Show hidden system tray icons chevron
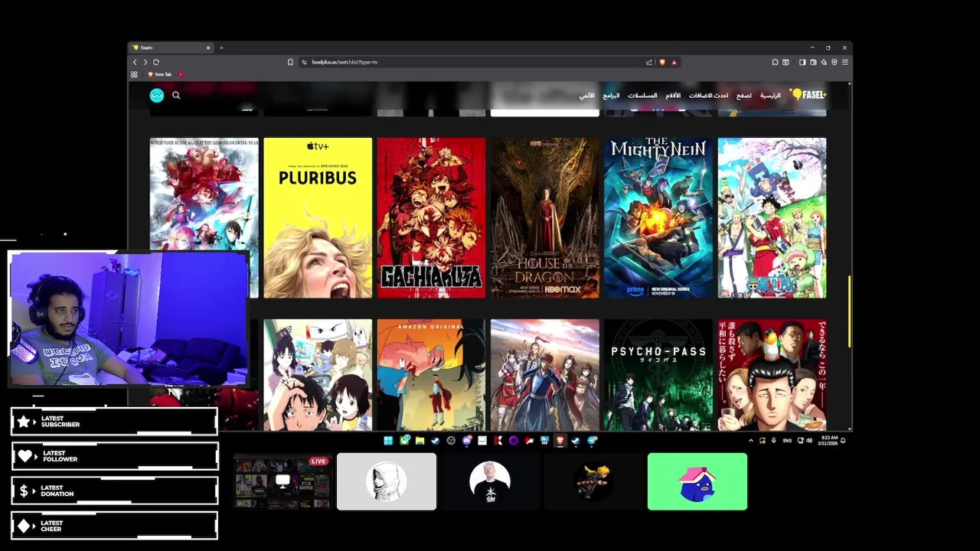 (751, 441)
